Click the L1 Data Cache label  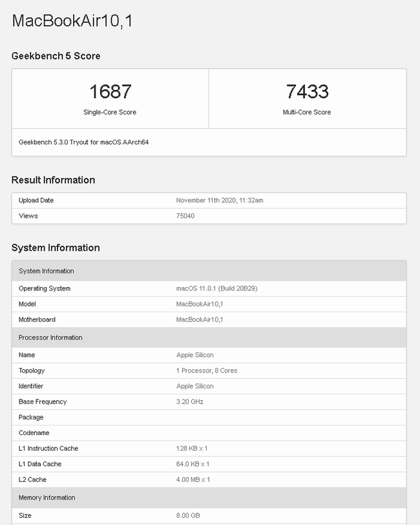(40, 464)
